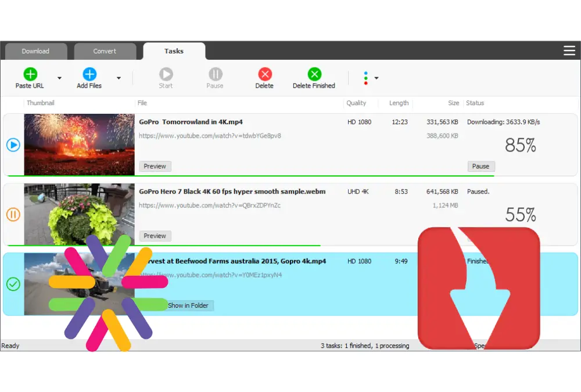The height and width of the screenshot is (392, 581).
Task: Click the green Paste URL icon
Action: (x=30, y=74)
